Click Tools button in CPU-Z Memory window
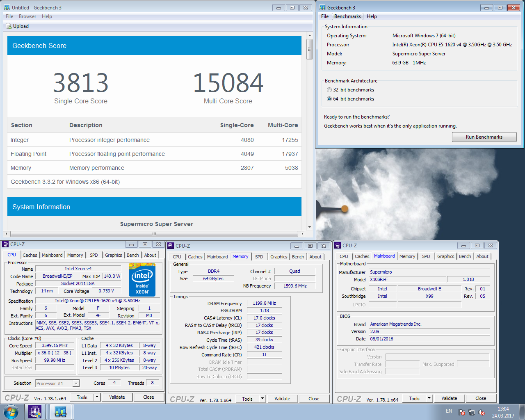525x420 pixels. tap(247, 399)
